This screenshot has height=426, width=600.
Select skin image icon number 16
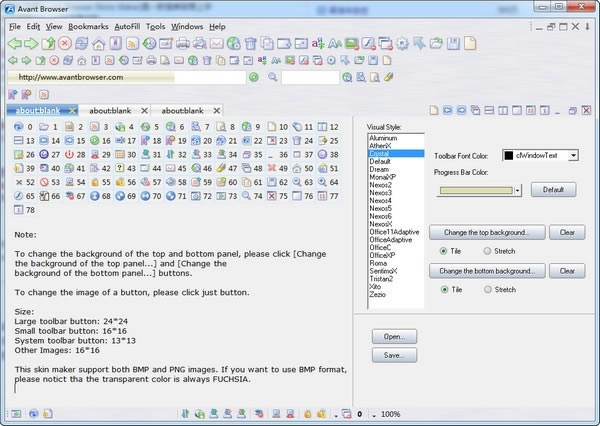point(95,140)
